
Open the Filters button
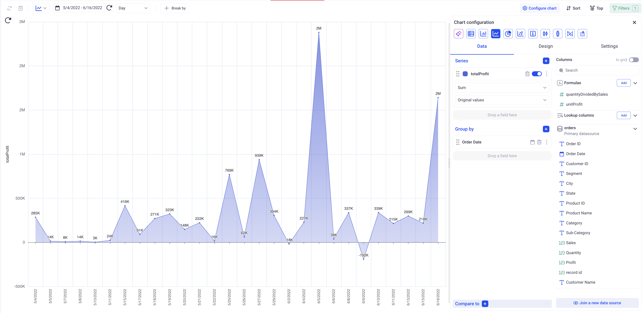tap(625, 8)
